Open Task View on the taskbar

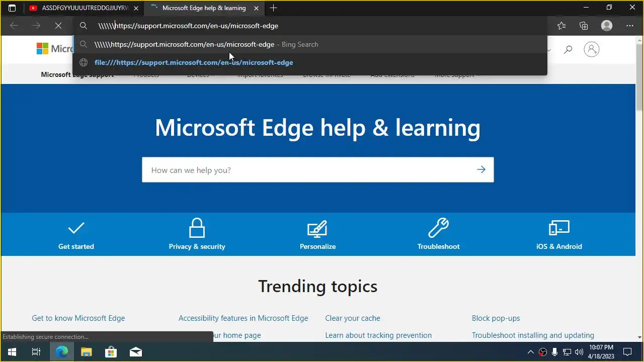[x=36, y=352]
